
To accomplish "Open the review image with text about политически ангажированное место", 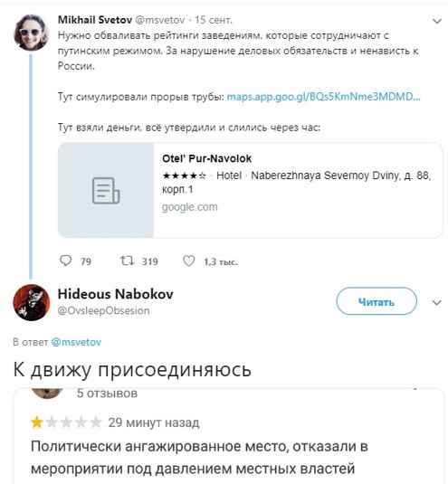I will tap(228, 436).
